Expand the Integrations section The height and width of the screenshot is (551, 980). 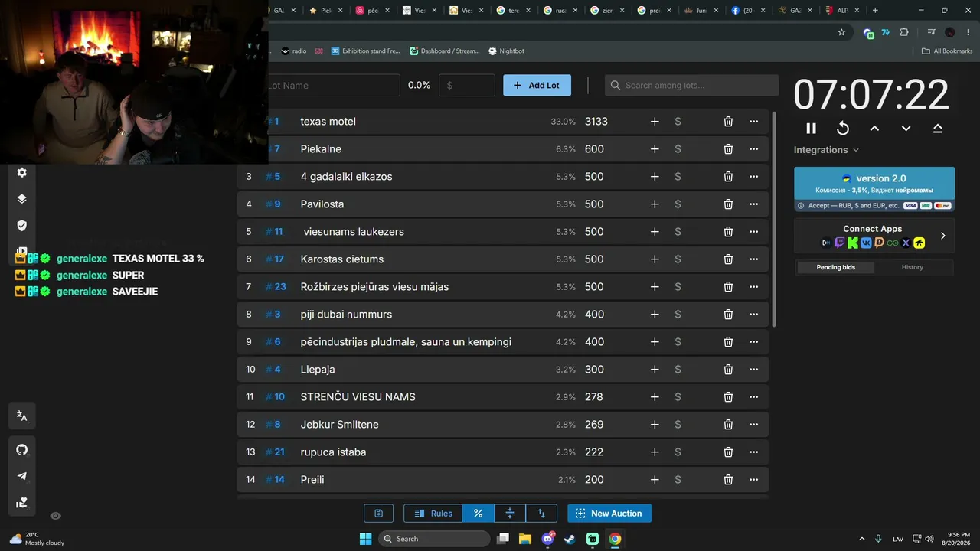pos(826,150)
